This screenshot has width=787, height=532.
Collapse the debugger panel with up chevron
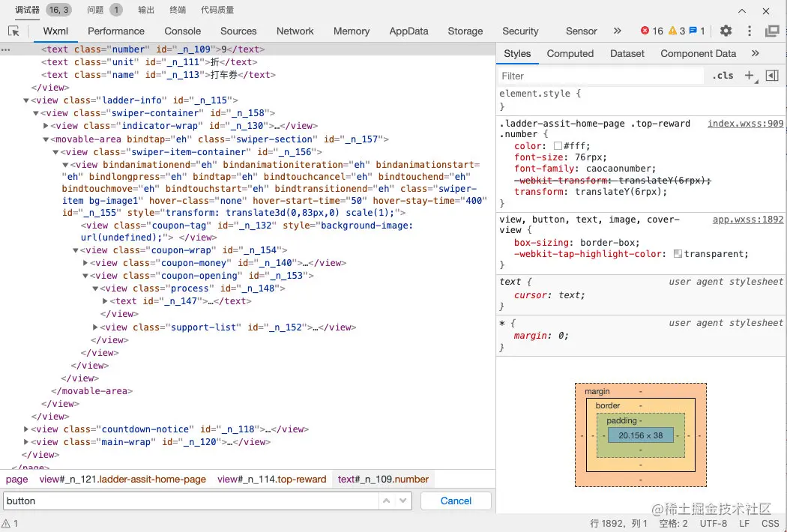(742, 10)
